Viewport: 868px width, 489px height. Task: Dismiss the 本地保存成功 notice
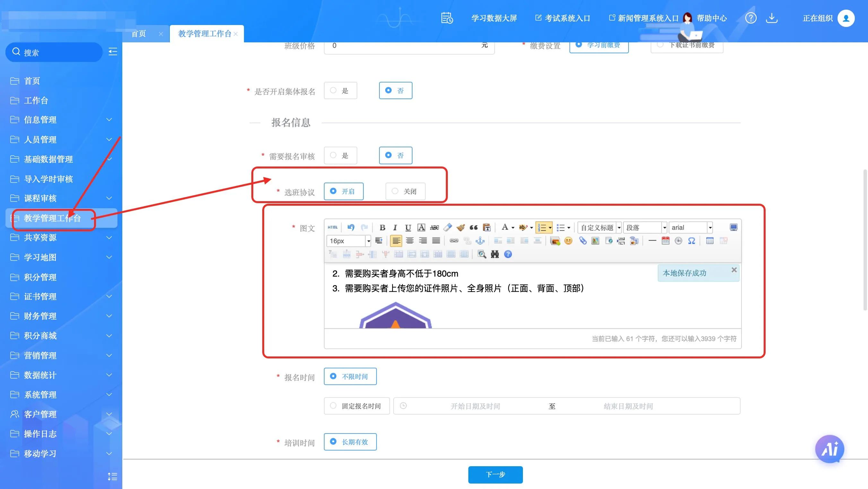pyautogui.click(x=734, y=270)
